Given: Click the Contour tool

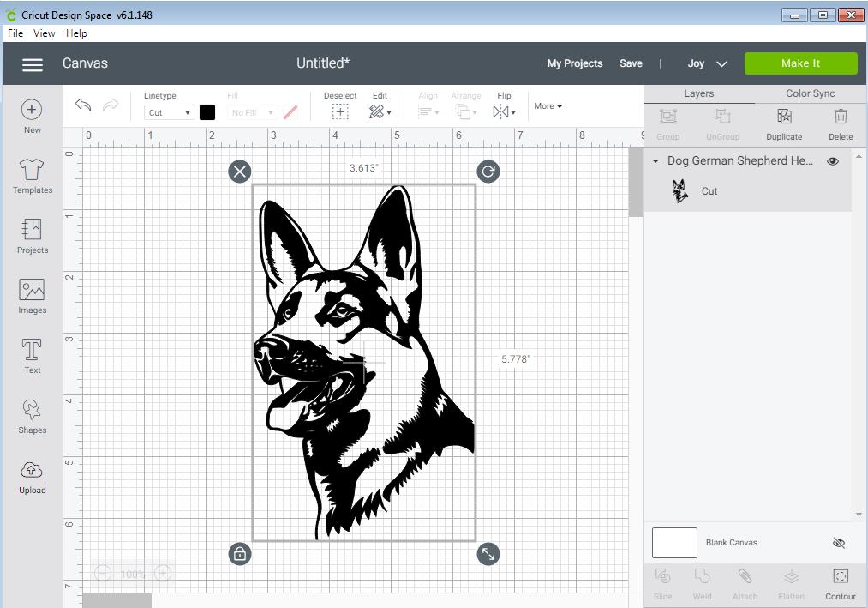Looking at the screenshot, I should (840, 581).
